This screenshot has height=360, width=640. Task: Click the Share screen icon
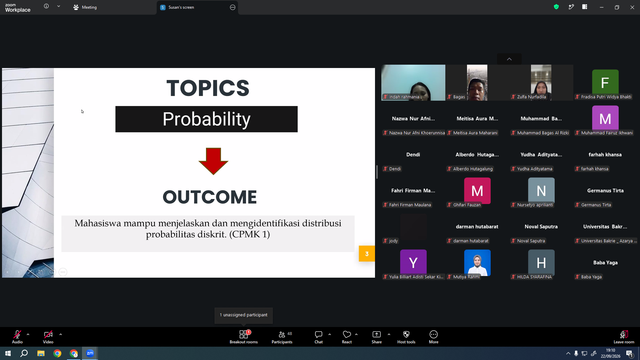376,337
